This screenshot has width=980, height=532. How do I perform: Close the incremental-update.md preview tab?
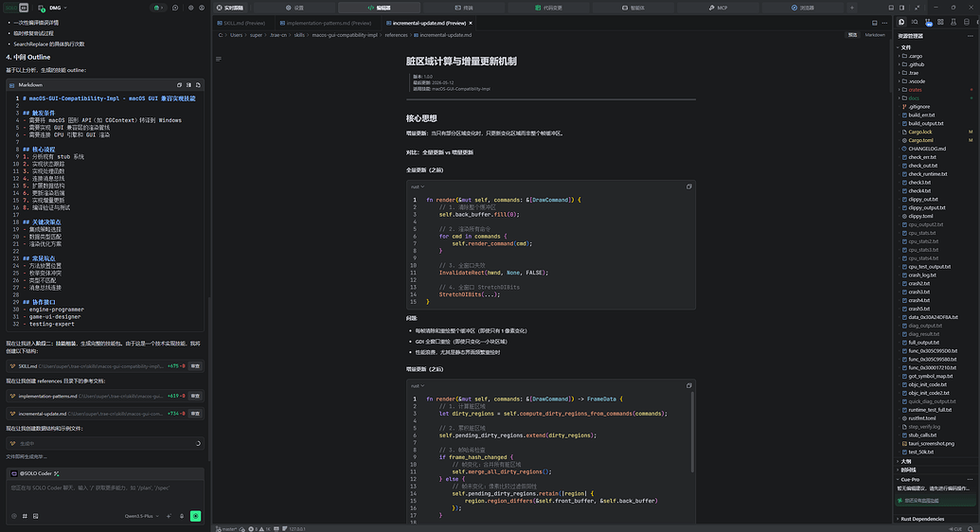click(x=471, y=23)
